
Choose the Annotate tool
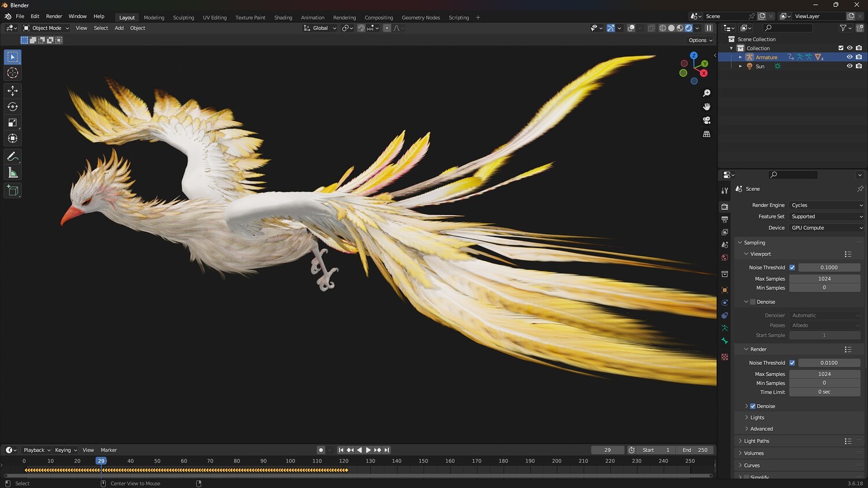click(x=13, y=157)
